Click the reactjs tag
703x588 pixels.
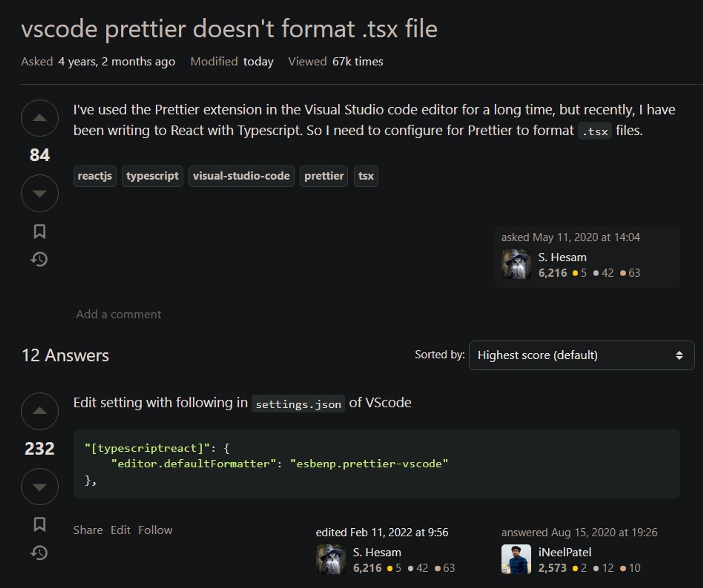[95, 176]
